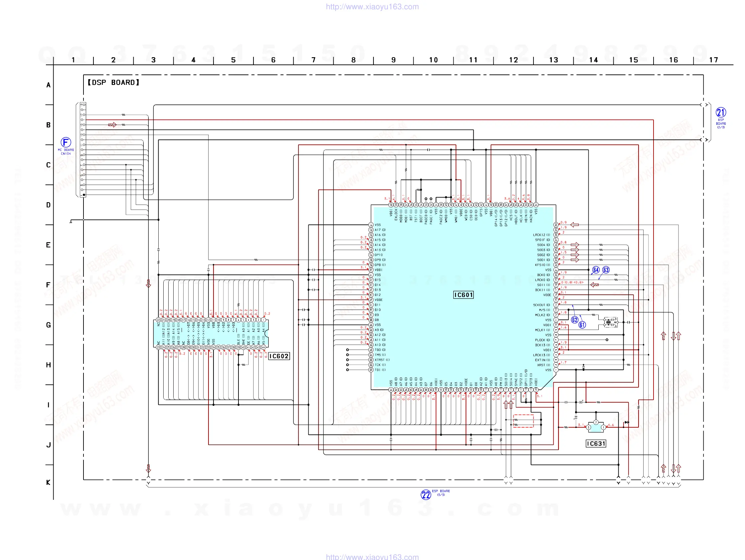
Task: Click column header number 9
Action: coord(393,60)
